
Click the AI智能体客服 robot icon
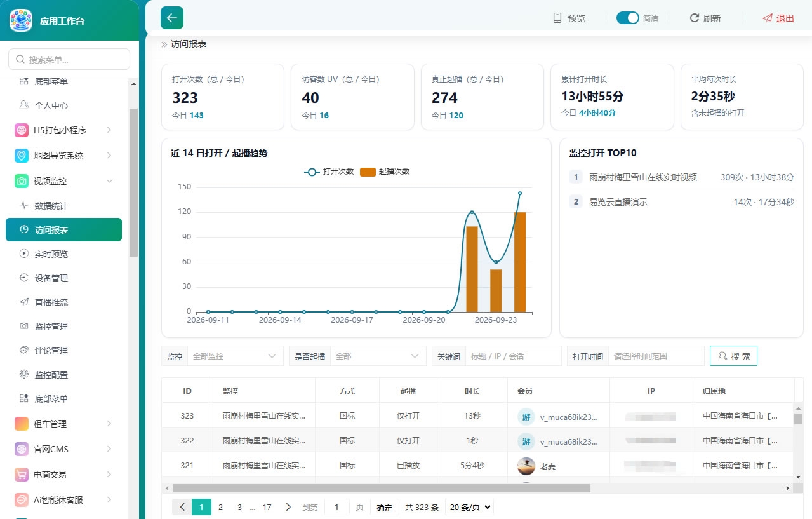pos(22,500)
